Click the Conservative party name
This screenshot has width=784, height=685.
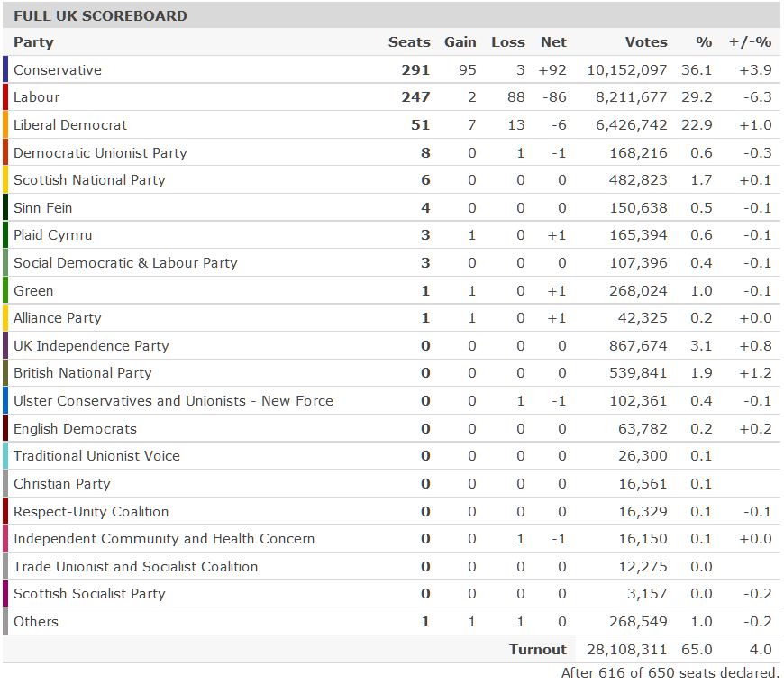[58, 70]
